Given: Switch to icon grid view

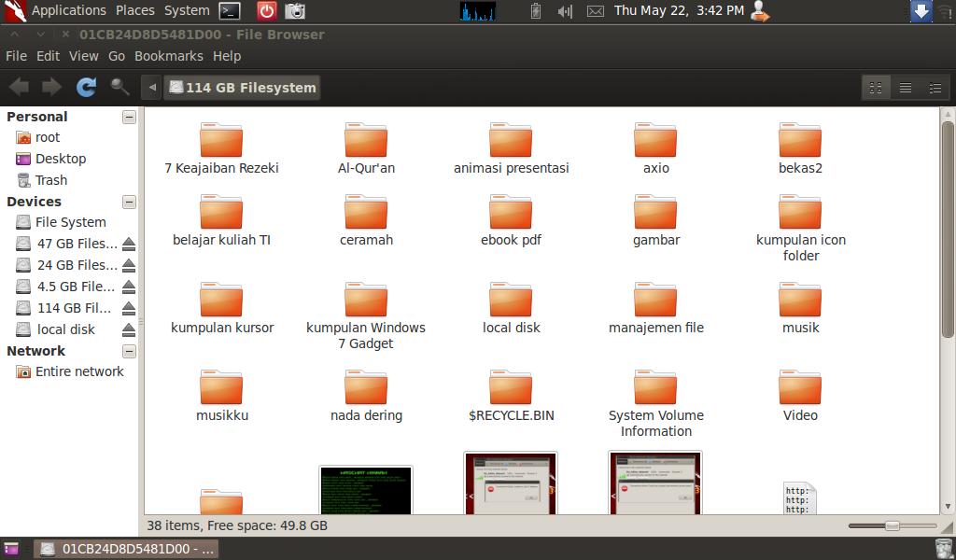Looking at the screenshot, I should click(876, 87).
